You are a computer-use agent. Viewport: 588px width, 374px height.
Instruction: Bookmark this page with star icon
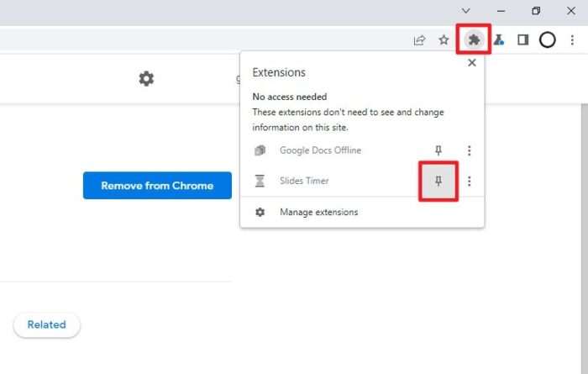tap(444, 40)
